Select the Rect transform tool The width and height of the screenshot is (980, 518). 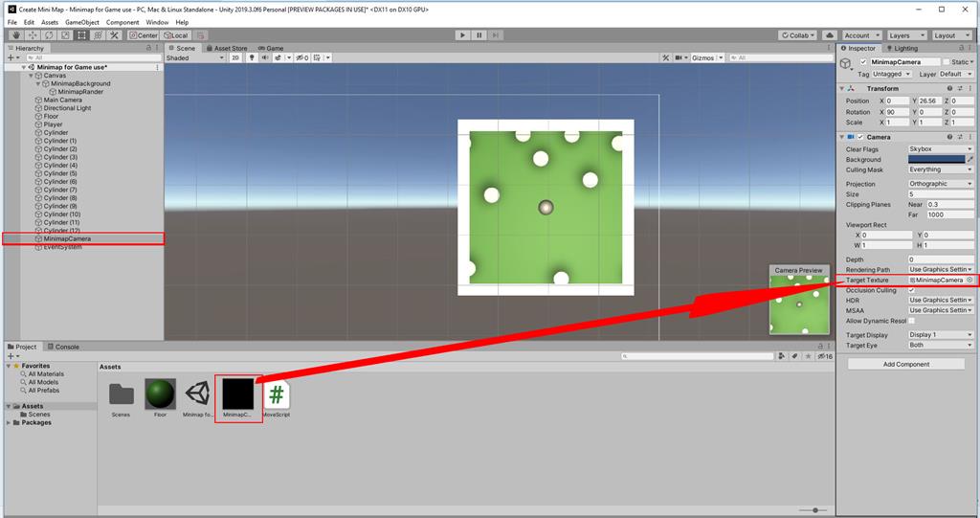pos(81,35)
